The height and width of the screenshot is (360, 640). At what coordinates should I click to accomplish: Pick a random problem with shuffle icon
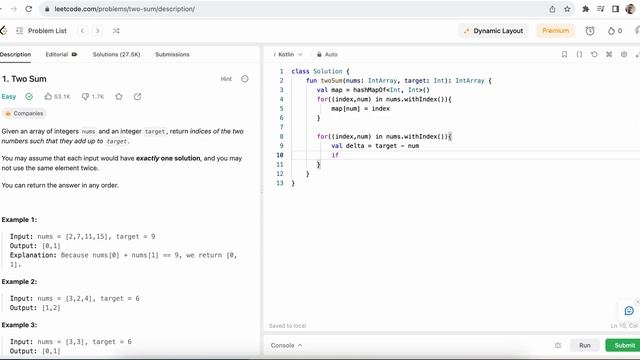116,31
